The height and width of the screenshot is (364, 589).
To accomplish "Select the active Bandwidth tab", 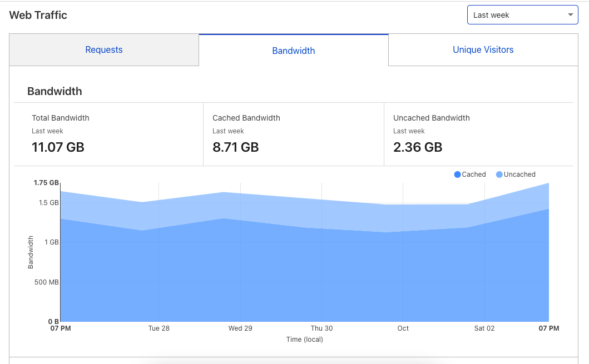I will pos(293,51).
